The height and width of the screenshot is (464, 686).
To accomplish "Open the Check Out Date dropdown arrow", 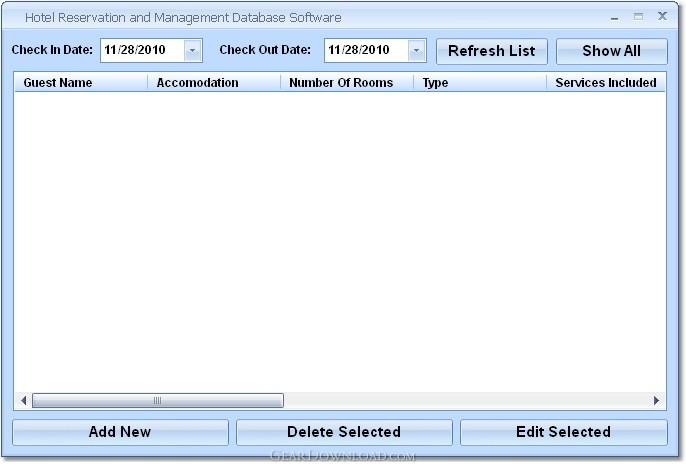I will coord(416,50).
